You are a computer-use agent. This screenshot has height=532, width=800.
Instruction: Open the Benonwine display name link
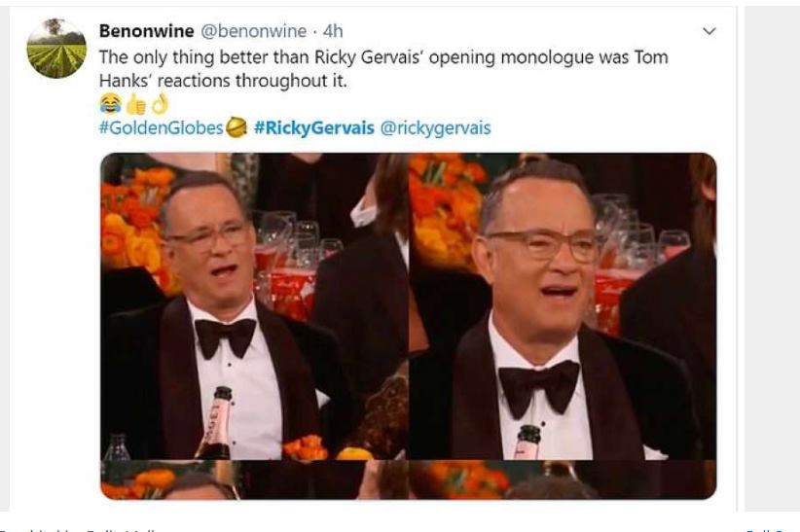pos(146,31)
